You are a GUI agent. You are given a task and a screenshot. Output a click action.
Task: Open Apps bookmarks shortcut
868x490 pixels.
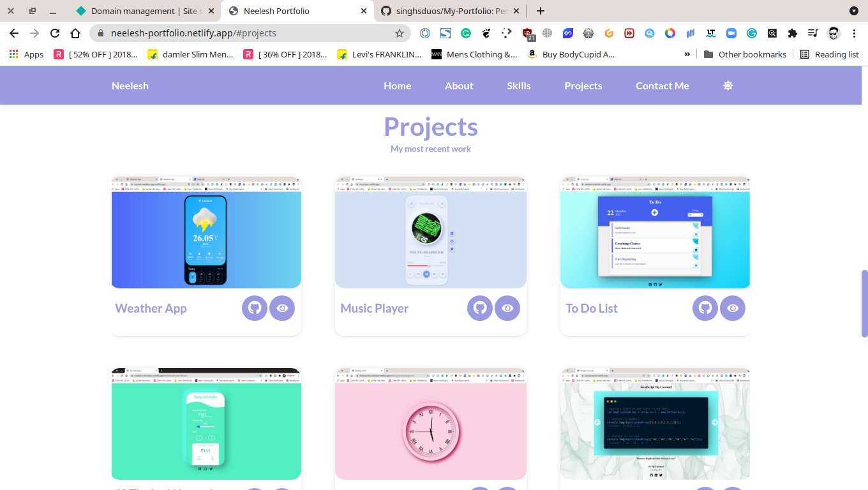point(26,54)
